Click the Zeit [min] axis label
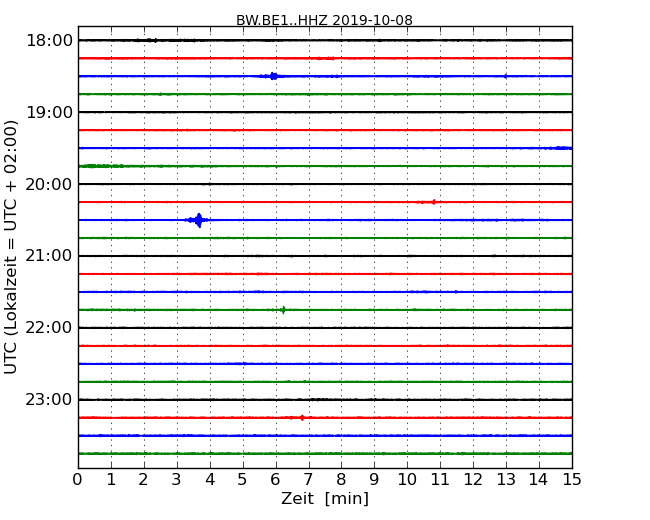Image resolution: width=650 pixels, height=520 pixels. (325, 498)
